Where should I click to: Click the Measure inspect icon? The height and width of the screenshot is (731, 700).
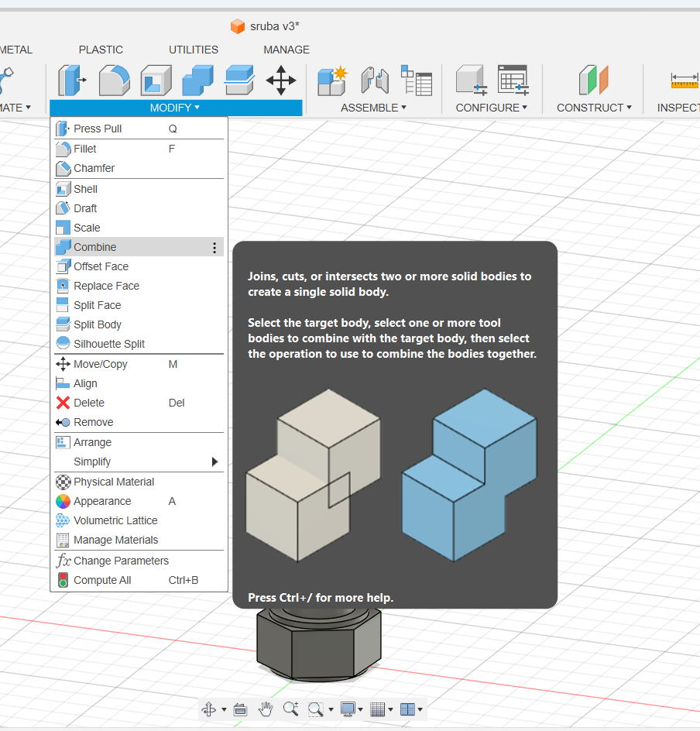pos(685,81)
